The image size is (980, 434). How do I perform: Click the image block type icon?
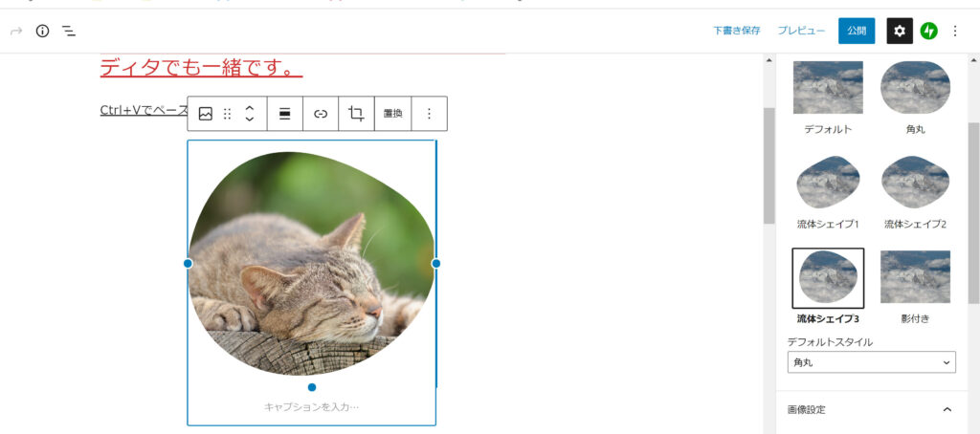point(206,114)
